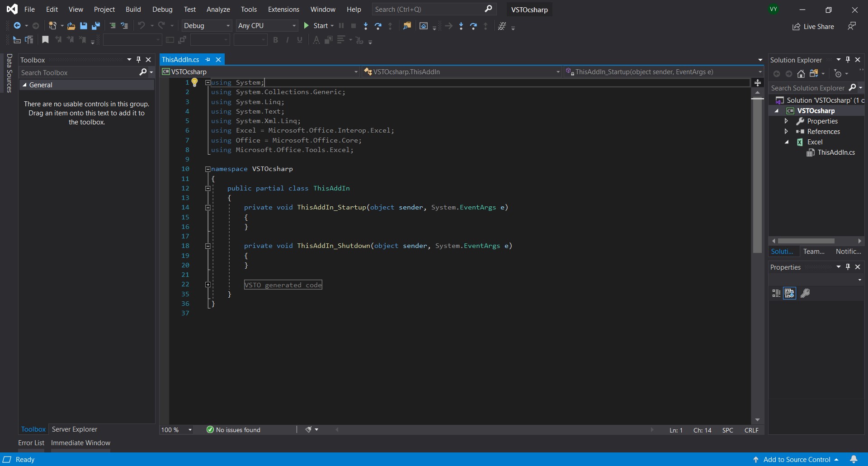Open the VSTOcsharp project navigation dropdown

coord(260,71)
